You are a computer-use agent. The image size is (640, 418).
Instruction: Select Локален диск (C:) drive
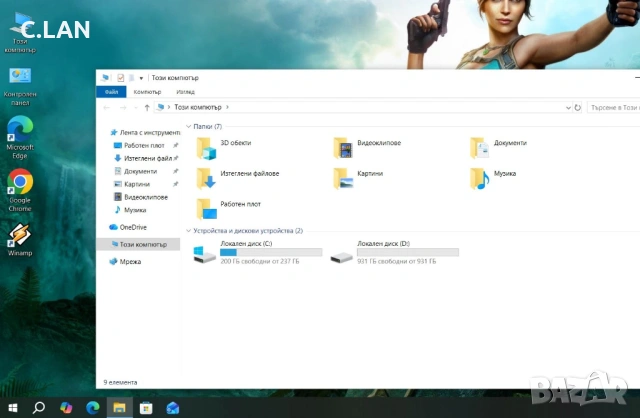click(257, 253)
